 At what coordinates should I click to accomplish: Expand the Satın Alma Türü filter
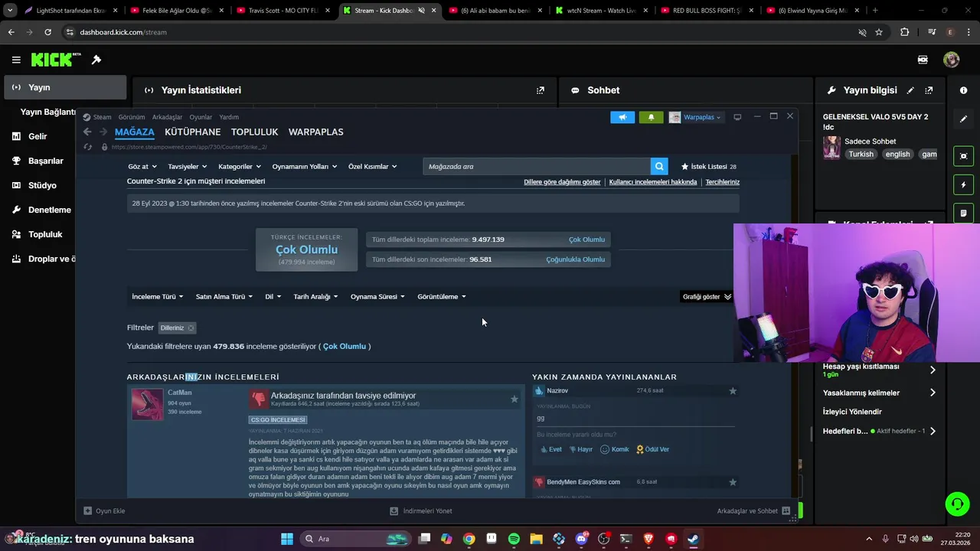tap(224, 296)
